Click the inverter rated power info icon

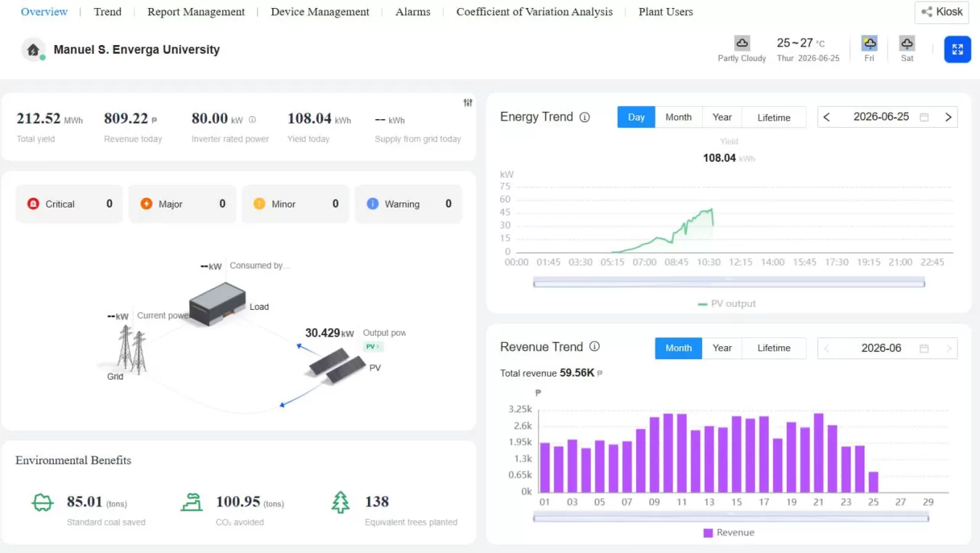pyautogui.click(x=252, y=120)
